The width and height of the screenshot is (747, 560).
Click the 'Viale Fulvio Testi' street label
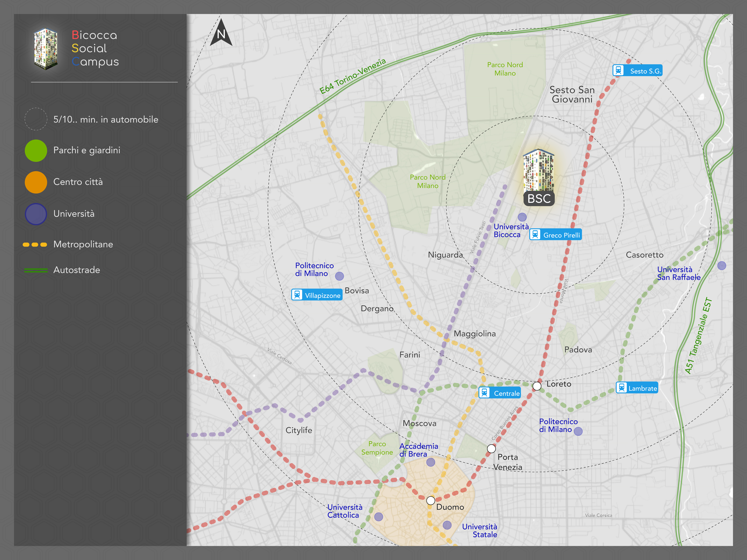478,237
